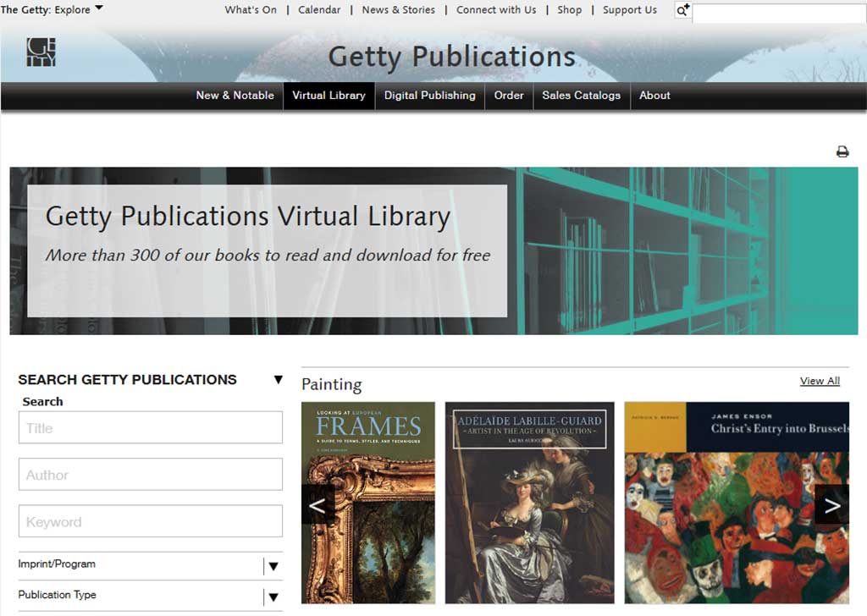
Task: Print the page using the printer icon
Action: pos(842,151)
